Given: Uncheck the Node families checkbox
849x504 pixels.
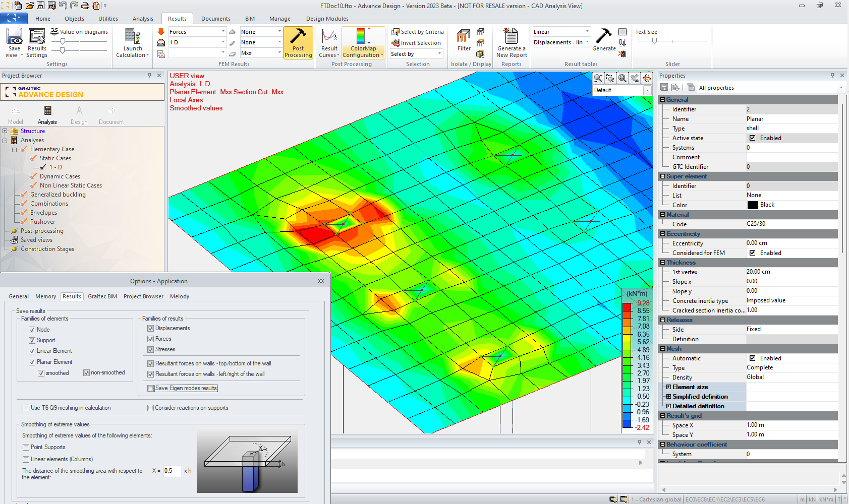Looking at the screenshot, I should tap(32, 330).
